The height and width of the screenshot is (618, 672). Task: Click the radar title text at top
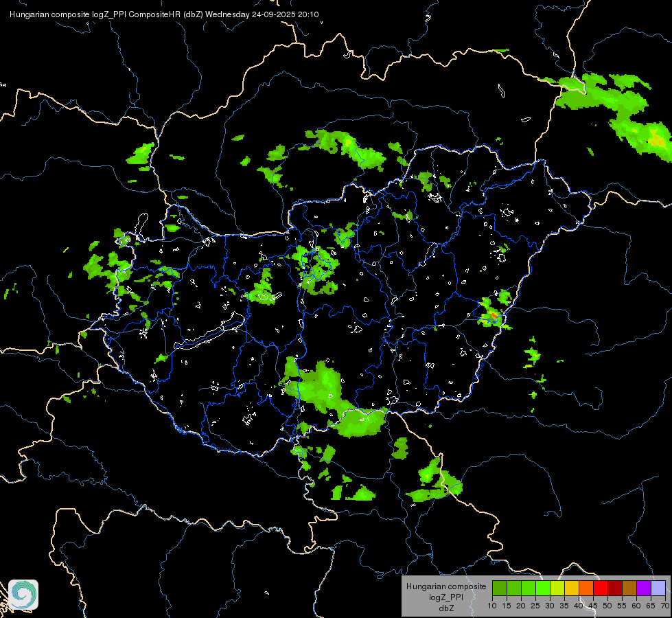(164, 14)
